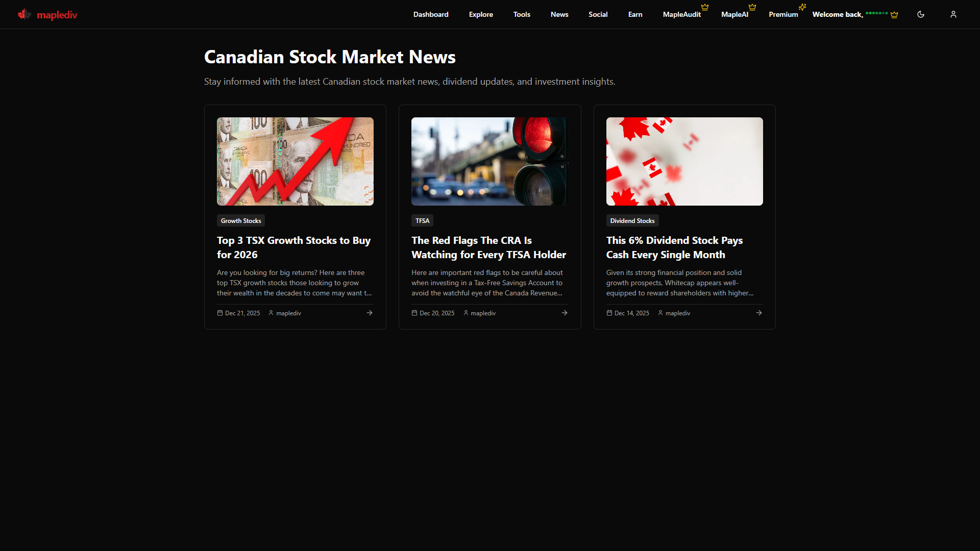Click the 'Canadian Stock Market News' heading

point(330,57)
